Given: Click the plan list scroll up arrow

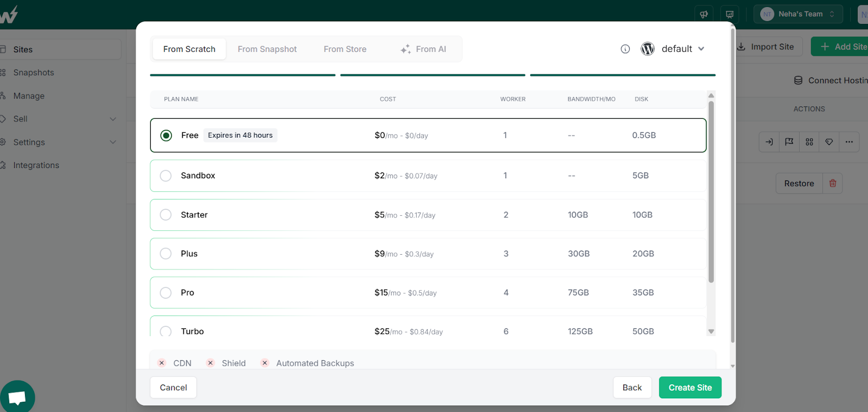Looking at the screenshot, I should pos(711,95).
